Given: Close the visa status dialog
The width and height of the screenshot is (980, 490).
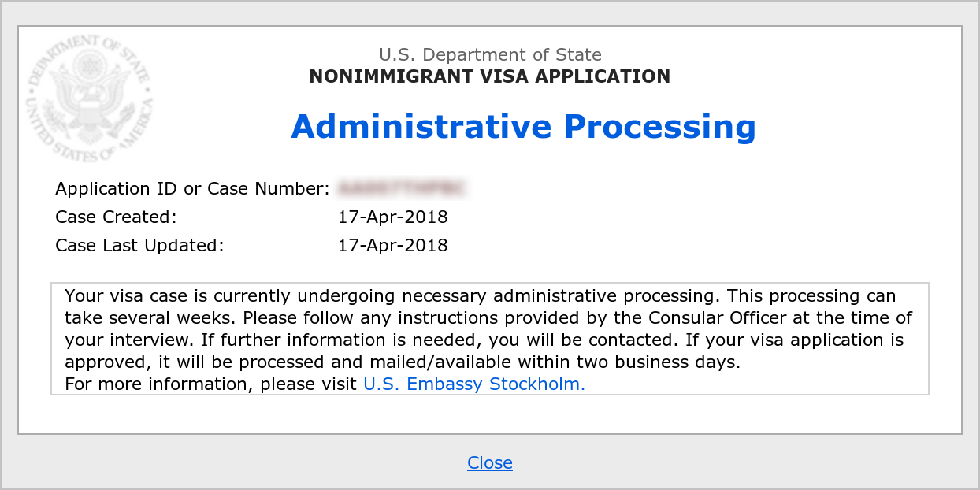Looking at the screenshot, I should [489, 462].
